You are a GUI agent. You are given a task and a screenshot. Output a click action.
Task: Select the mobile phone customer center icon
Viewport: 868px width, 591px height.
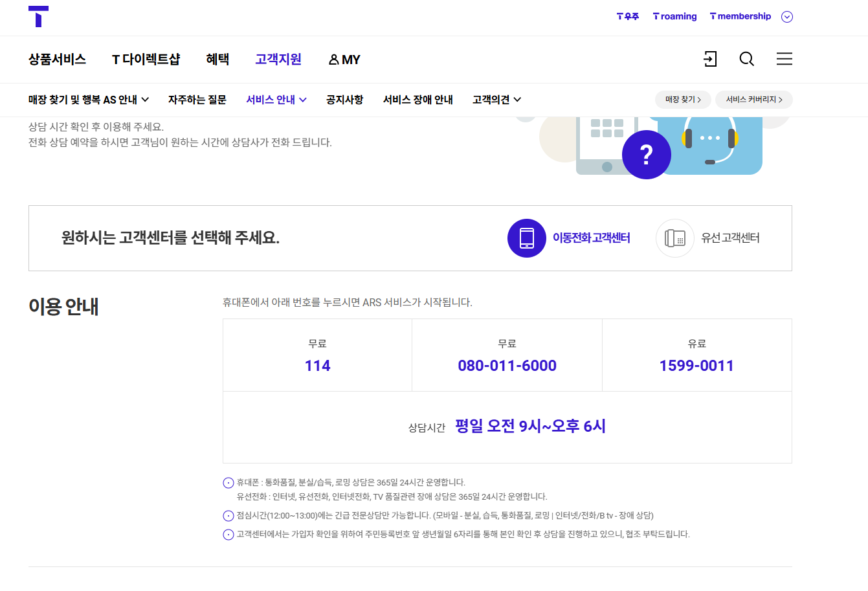tap(527, 238)
